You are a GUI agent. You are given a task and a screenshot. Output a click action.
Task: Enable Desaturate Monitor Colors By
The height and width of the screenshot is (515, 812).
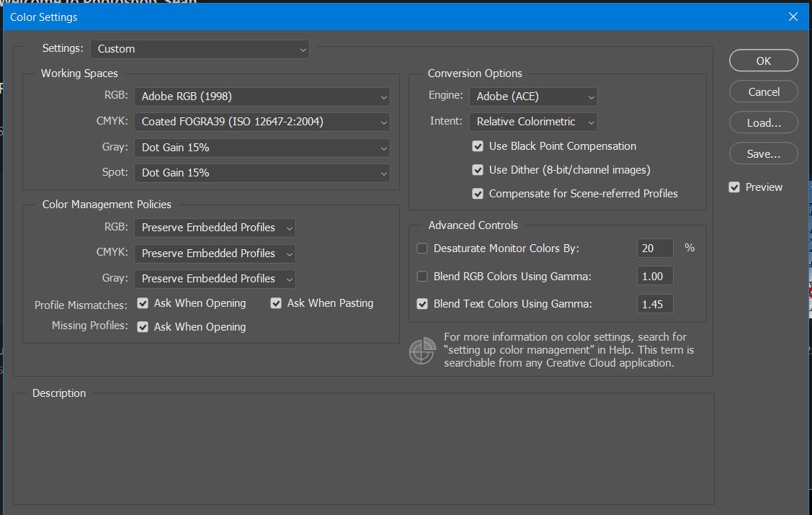(x=422, y=248)
